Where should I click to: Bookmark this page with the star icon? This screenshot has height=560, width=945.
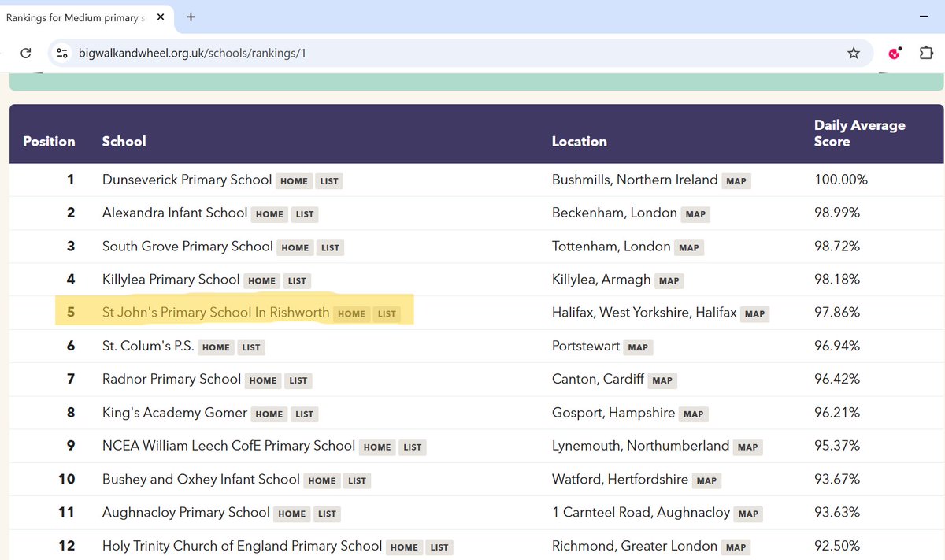tap(854, 54)
